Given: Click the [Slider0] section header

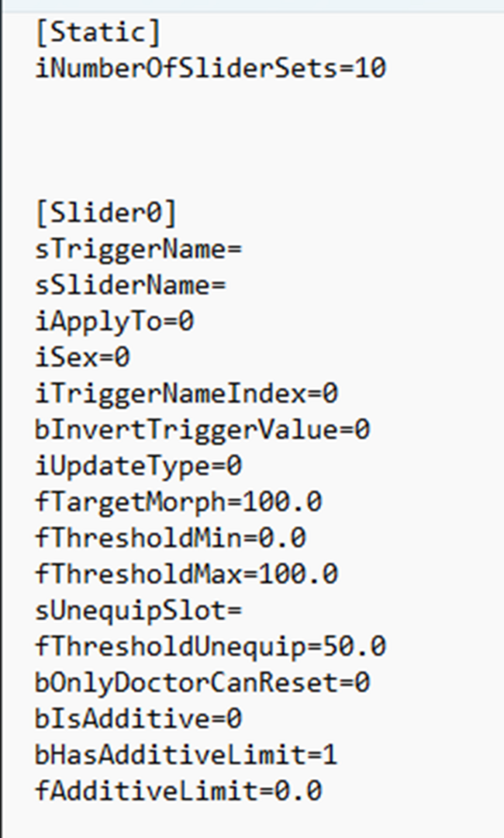Looking at the screenshot, I should click(x=105, y=213).
